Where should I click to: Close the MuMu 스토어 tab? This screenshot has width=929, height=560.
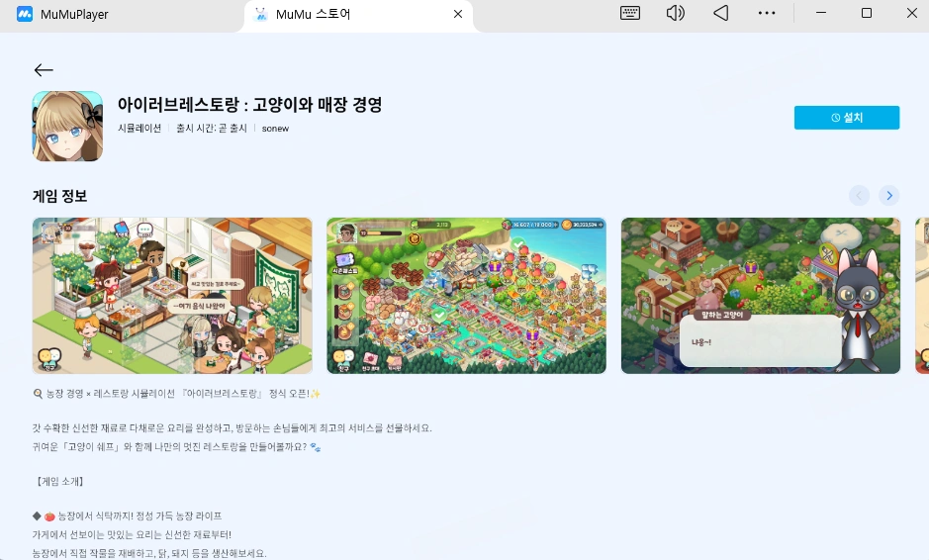click(x=458, y=14)
